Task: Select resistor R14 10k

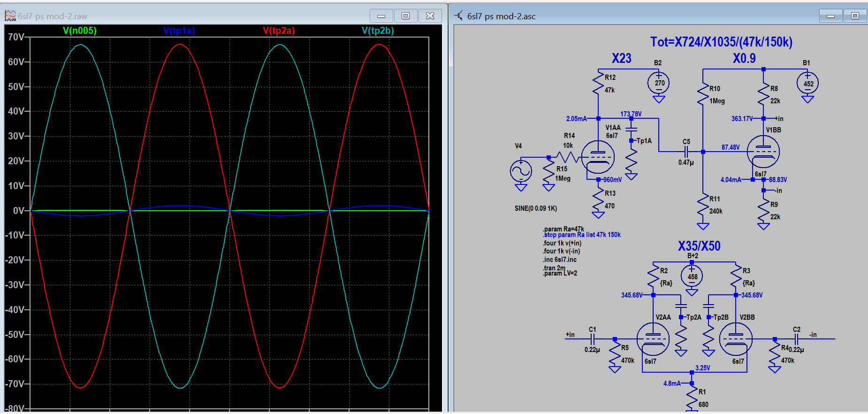Action: (568, 157)
